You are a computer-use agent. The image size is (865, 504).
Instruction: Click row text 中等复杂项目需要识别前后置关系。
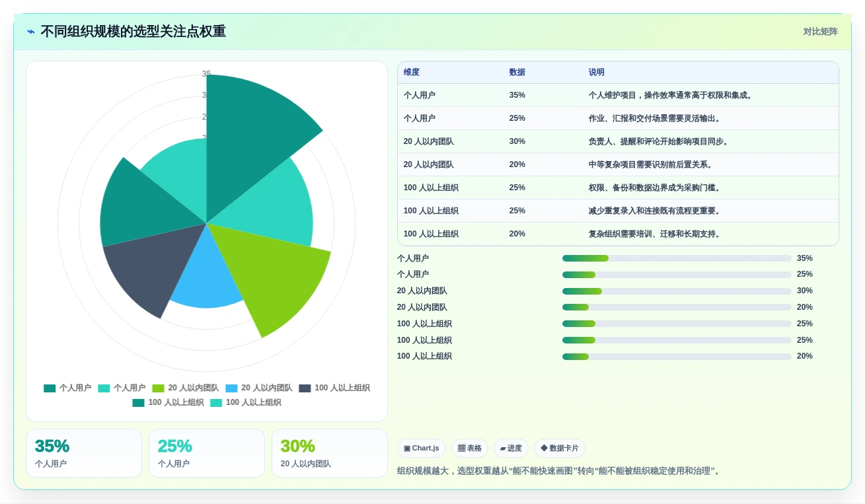pos(652,164)
